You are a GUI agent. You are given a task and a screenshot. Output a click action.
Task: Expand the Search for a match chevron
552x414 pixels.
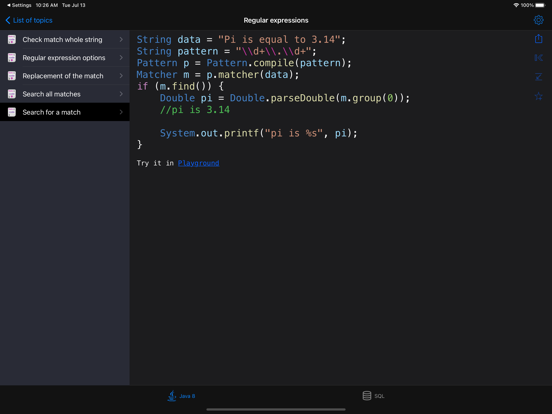click(x=121, y=112)
